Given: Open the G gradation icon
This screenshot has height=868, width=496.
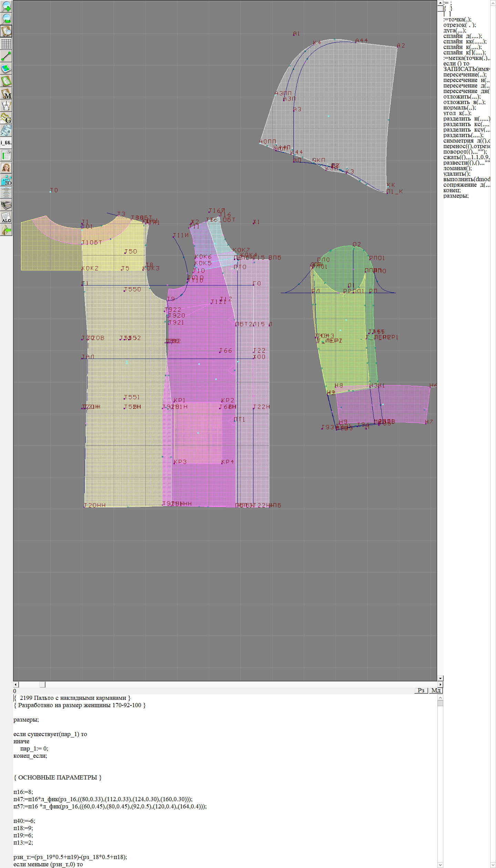Looking at the screenshot, I should (x=6, y=118).
